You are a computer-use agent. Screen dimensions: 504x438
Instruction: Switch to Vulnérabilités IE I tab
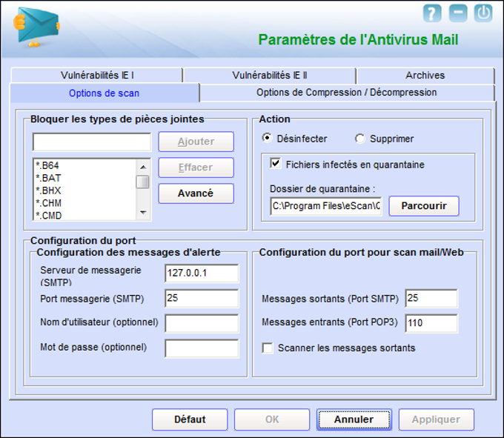point(97,75)
